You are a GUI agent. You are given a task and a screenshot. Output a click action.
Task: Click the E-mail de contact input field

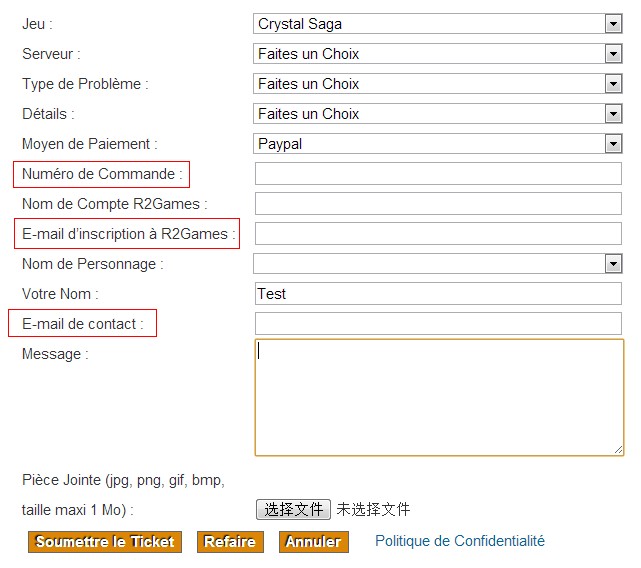(x=438, y=324)
